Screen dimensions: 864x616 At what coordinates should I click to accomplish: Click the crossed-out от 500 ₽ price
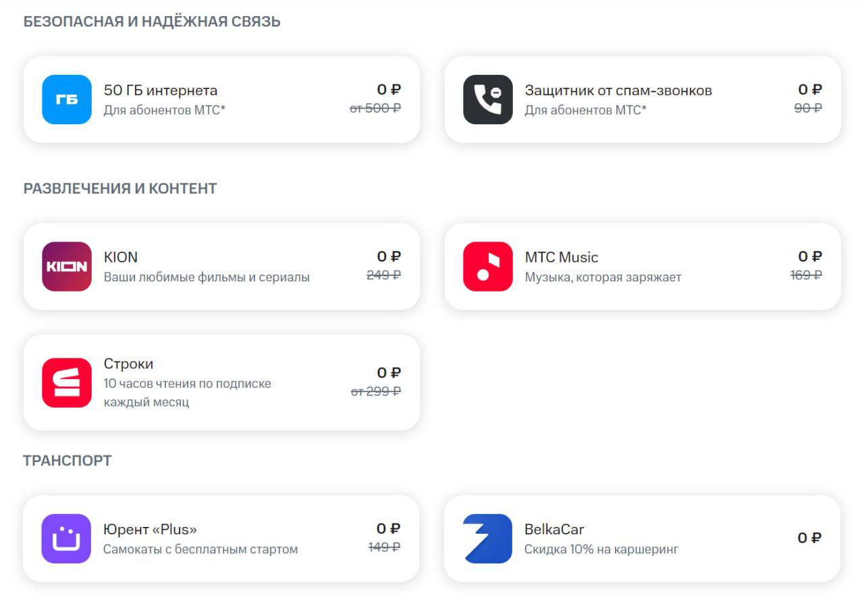tap(375, 108)
